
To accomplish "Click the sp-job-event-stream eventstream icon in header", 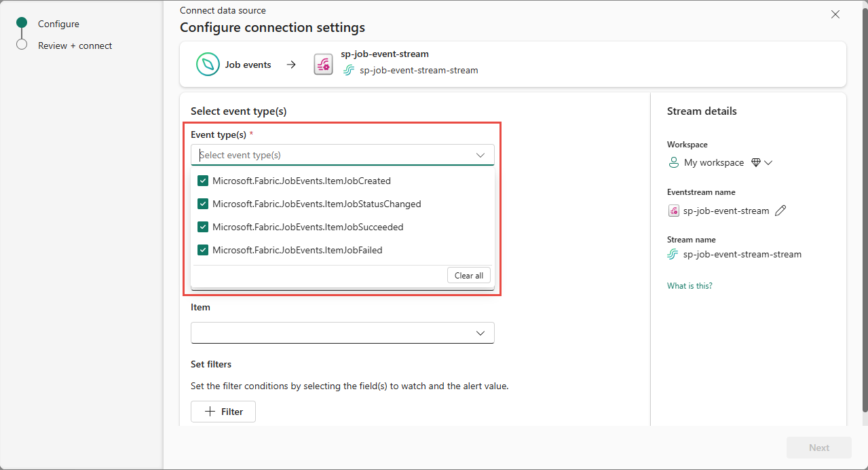I will point(323,65).
